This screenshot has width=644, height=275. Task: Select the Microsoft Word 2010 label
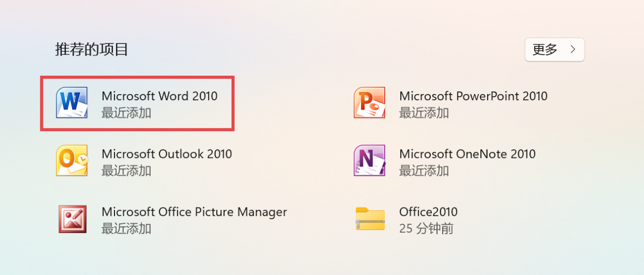159,96
